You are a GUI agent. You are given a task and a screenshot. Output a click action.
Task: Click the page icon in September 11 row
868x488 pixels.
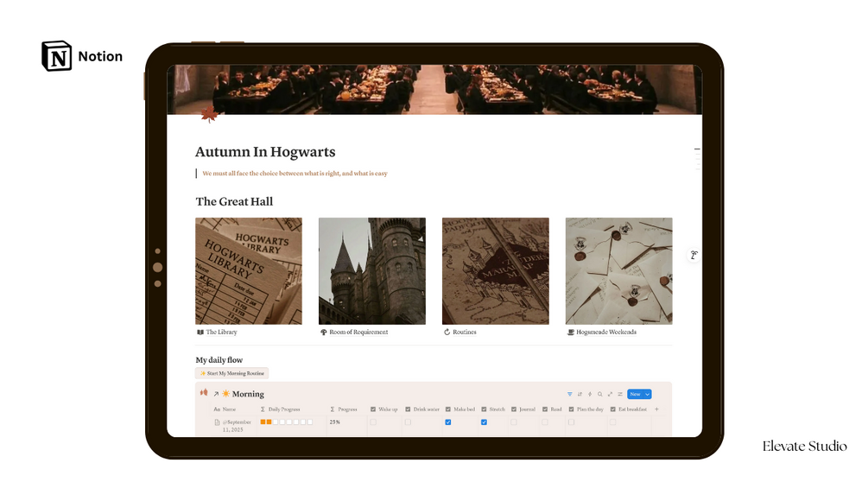click(x=217, y=422)
